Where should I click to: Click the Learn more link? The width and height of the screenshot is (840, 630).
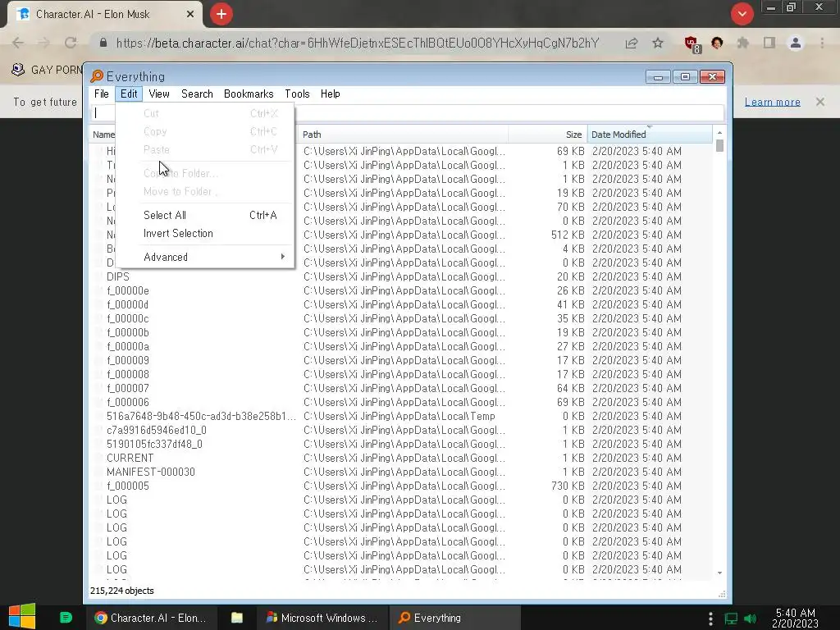coord(773,102)
